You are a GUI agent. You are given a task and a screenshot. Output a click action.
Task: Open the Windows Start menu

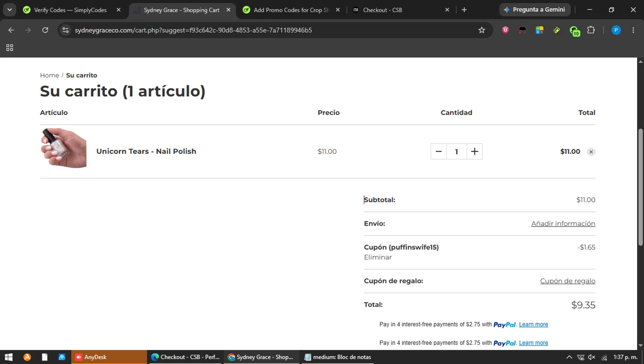click(9, 357)
